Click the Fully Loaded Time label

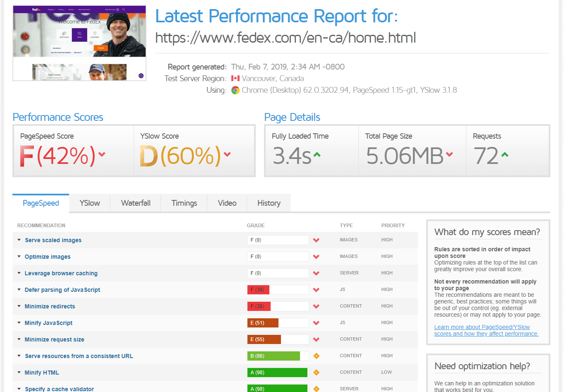[300, 136]
